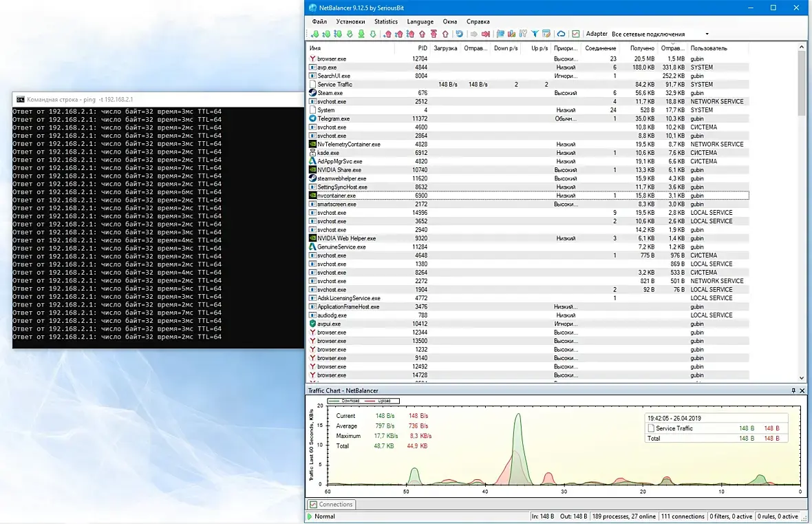This screenshot has height=524, width=812.
Task: Select SearchUI.exe process row
Action: pos(528,76)
